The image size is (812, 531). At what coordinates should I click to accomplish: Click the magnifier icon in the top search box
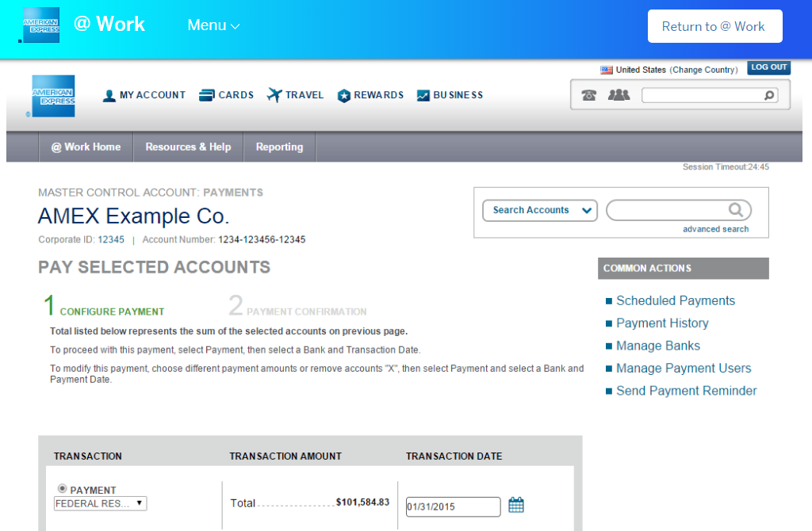pos(769,95)
